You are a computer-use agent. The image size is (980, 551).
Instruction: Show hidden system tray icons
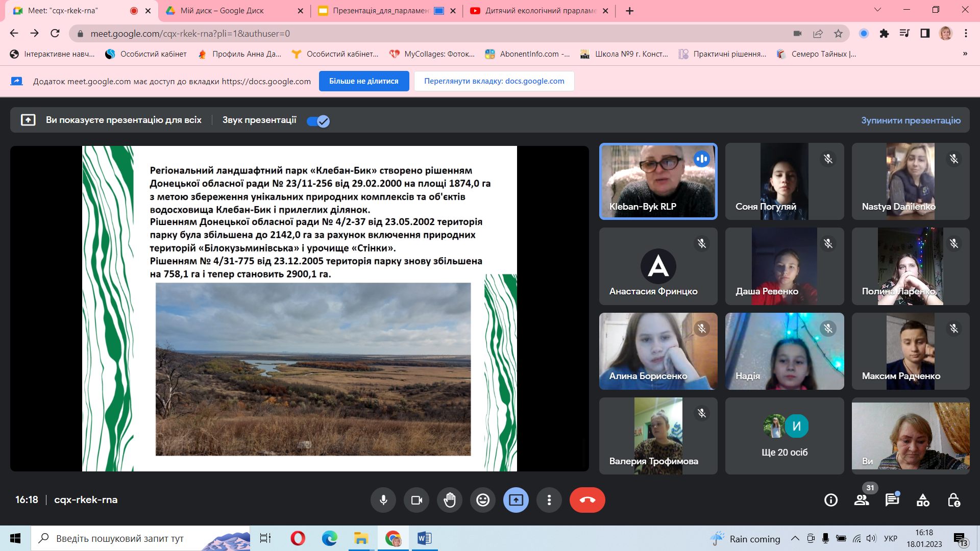click(795, 538)
